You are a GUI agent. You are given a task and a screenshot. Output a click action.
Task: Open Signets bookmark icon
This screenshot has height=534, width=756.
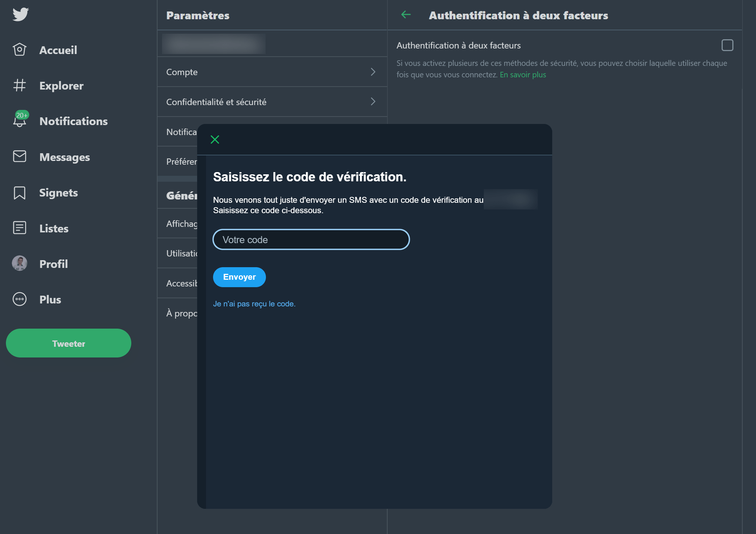click(x=20, y=192)
